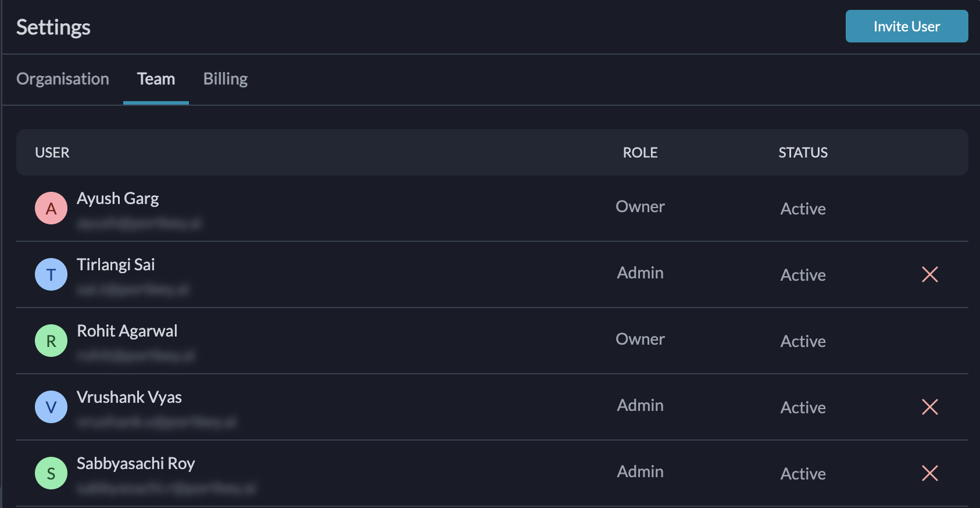Click the ROLE column header
The height and width of the screenshot is (508, 980).
pos(640,153)
